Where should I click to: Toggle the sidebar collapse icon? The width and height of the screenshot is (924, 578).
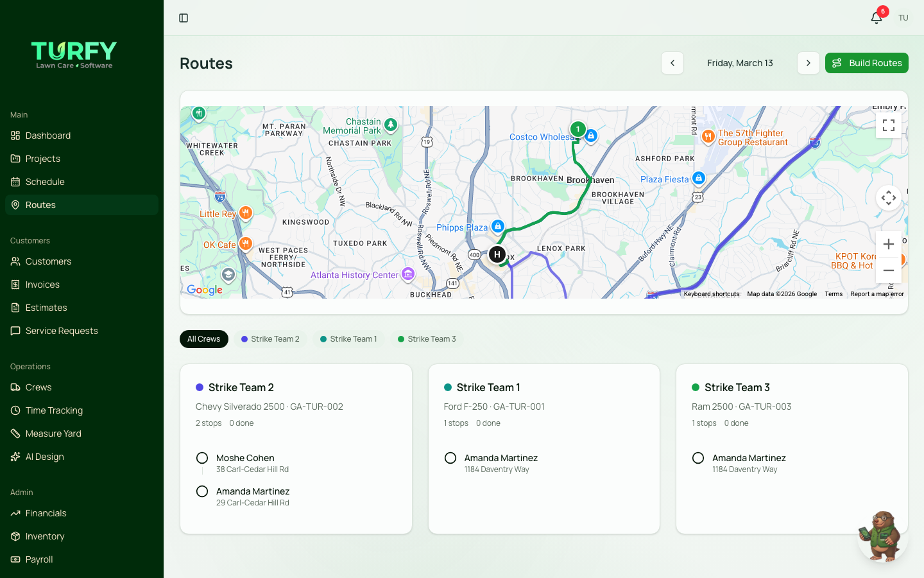coord(184,18)
